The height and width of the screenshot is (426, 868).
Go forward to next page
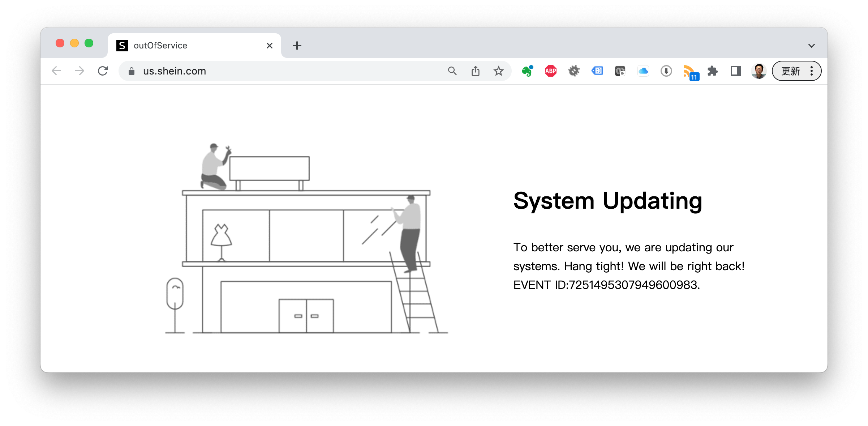tap(80, 71)
